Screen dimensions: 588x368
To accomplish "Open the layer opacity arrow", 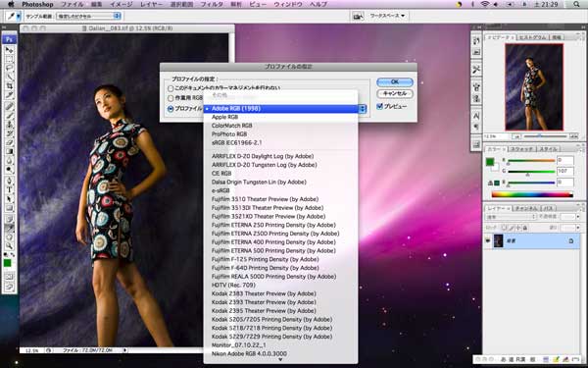I will 578,217.
